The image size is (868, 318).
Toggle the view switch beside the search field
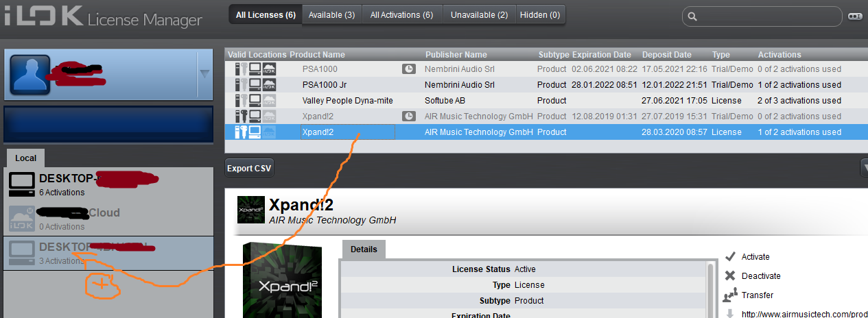(x=855, y=16)
